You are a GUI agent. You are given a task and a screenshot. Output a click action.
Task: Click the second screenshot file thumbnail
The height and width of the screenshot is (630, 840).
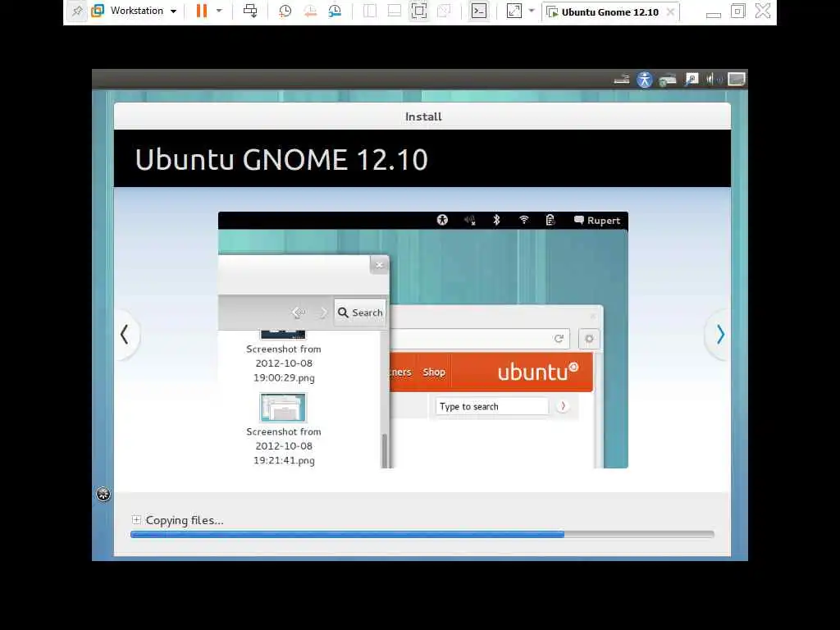283,407
